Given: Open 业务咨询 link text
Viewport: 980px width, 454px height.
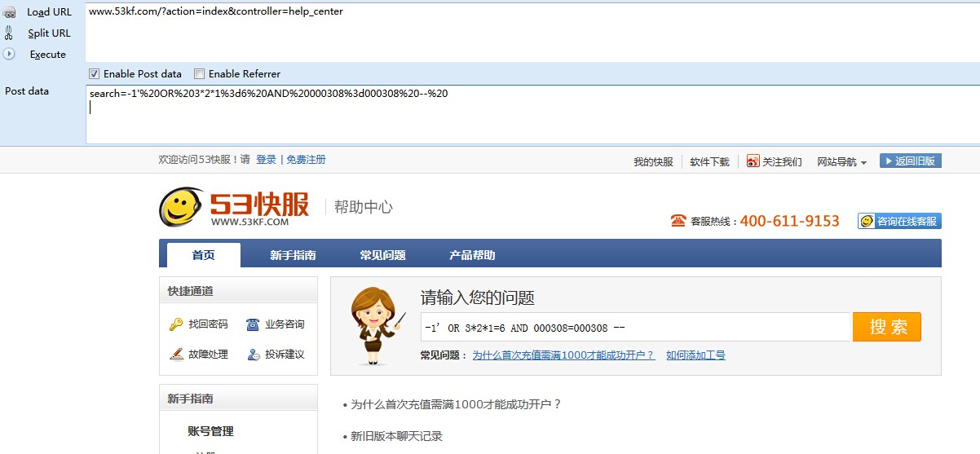Looking at the screenshot, I should click(285, 324).
